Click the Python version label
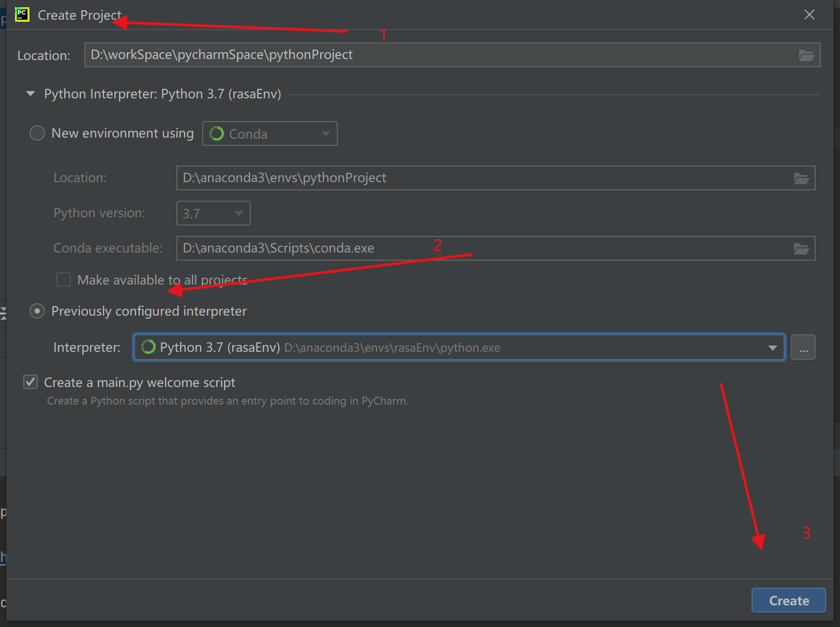This screenshot has width=840, height=627. pyautogui.click(x=99, y=213)
